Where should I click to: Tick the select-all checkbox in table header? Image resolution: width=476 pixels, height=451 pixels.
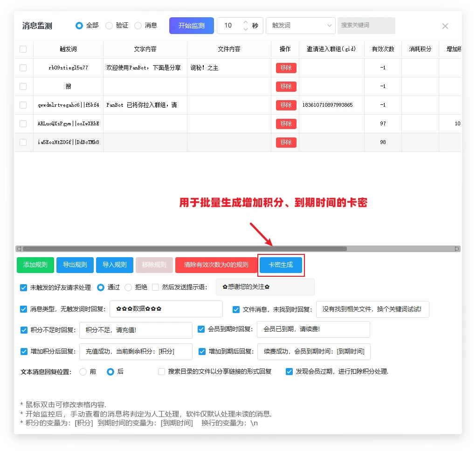[x=23, y=49]
